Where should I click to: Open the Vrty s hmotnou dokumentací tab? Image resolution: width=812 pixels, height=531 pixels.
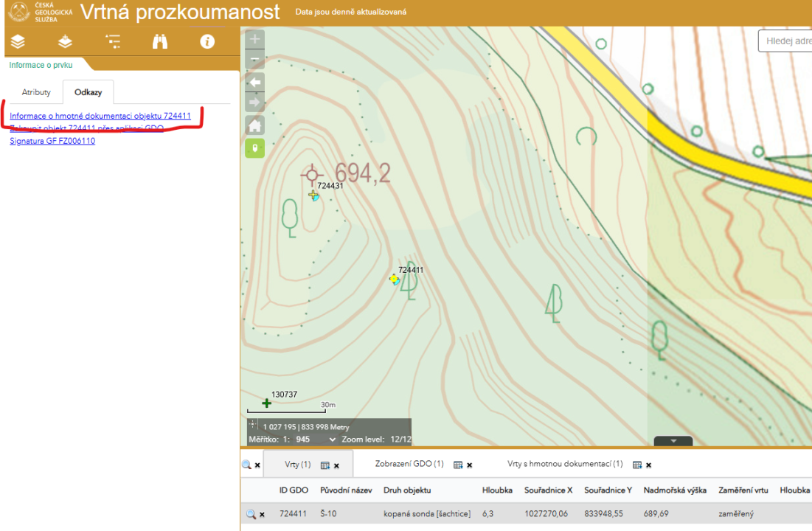(565, 464)
